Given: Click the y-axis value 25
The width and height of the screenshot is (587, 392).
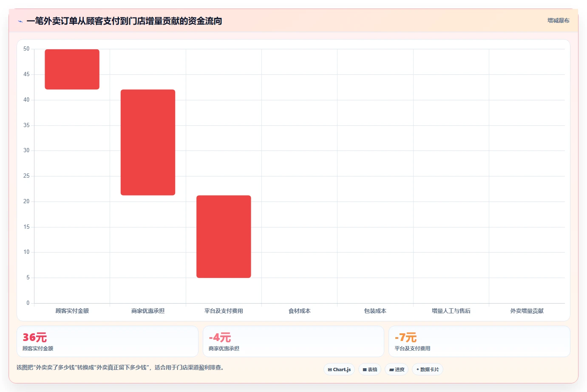Looking at the screenshot, I should [x=26, y=176].
